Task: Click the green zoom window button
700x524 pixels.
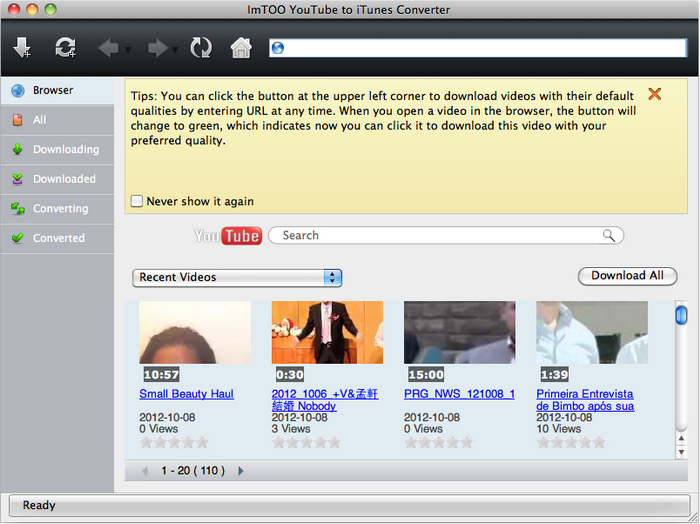Action: pyautogui.click(x=50, y=9)
